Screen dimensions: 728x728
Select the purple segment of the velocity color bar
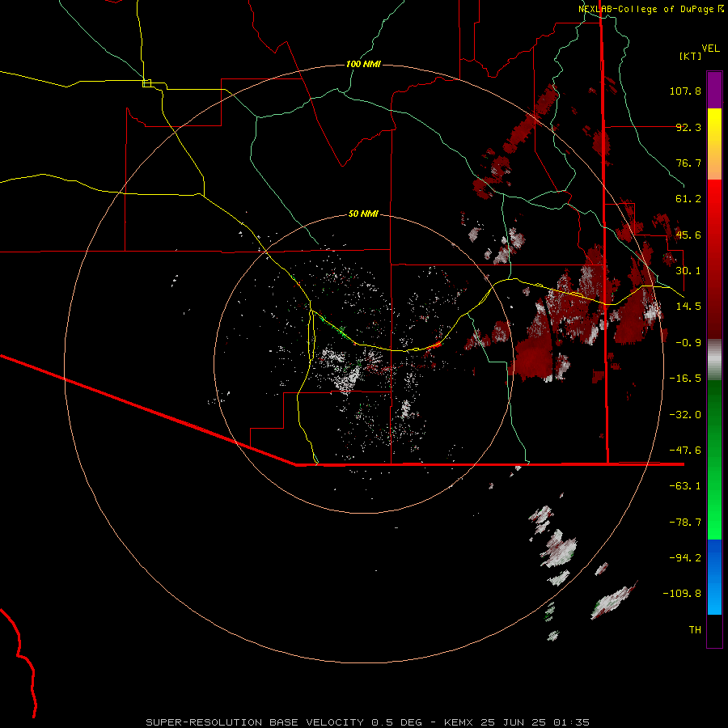714,90
